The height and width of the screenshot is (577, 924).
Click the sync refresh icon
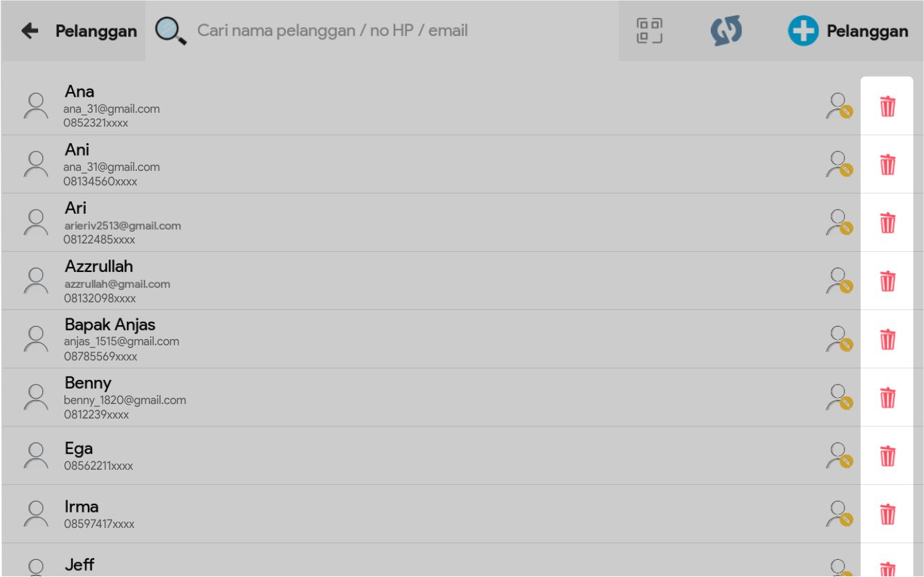coord(726,32)
